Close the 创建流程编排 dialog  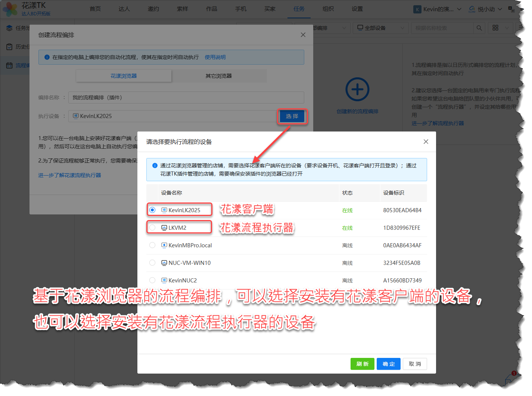click(303, 35)
